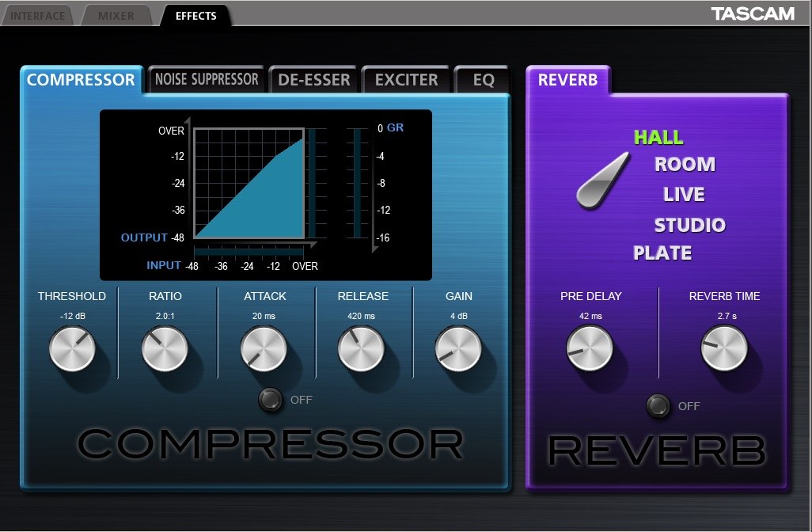Click the Release knob

[362, 349]
